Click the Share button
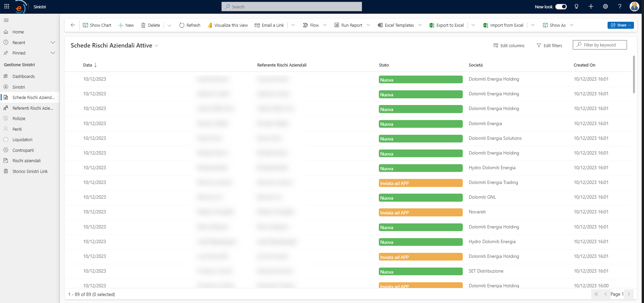644x303 pixels. (x=621, y=25)
